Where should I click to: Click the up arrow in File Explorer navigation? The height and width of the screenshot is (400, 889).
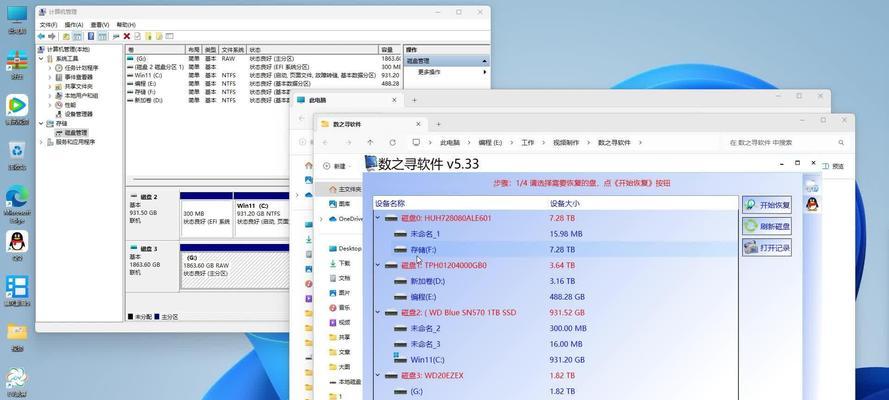pyautogui.click(x=370, y=143)
